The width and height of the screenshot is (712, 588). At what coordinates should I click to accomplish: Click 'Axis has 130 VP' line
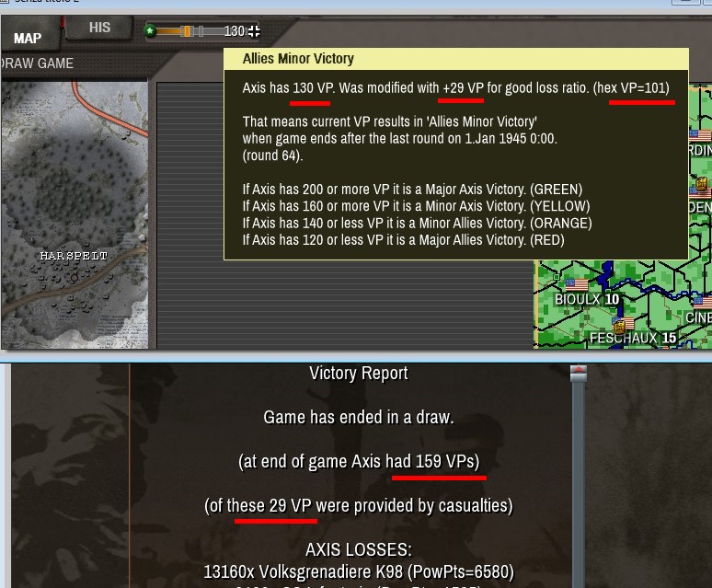point(455,87)
